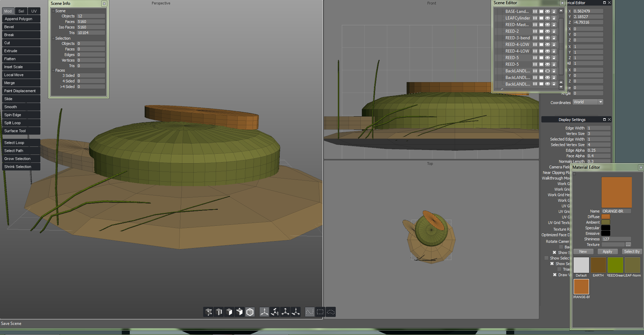Activate face selection mode icon

(x=229, y=312)
